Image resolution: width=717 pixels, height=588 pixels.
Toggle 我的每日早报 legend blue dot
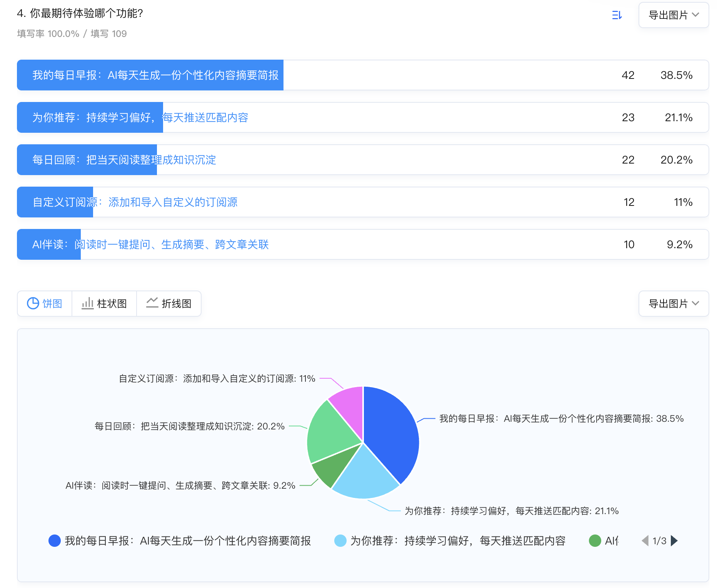point(55,541)
